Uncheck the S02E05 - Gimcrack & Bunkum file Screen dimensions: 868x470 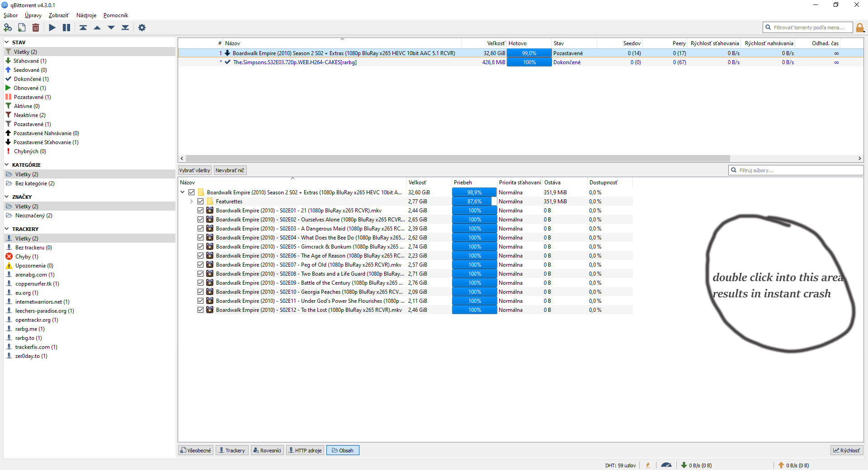tap(201, 247)
